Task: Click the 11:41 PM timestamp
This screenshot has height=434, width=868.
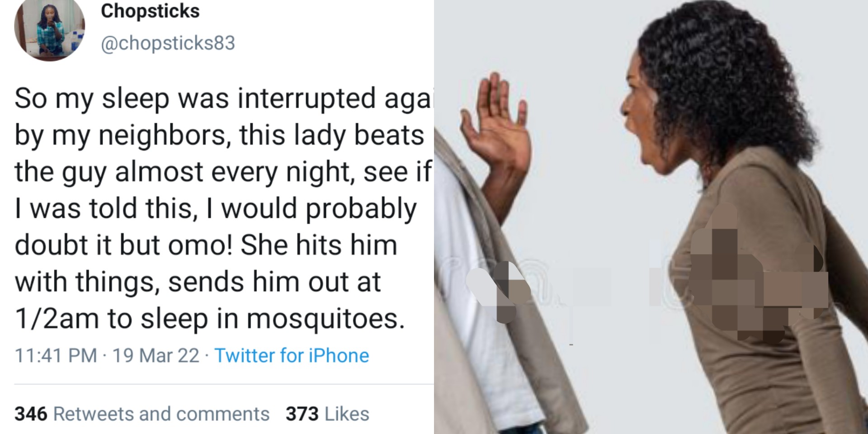Action: point(56,355)
